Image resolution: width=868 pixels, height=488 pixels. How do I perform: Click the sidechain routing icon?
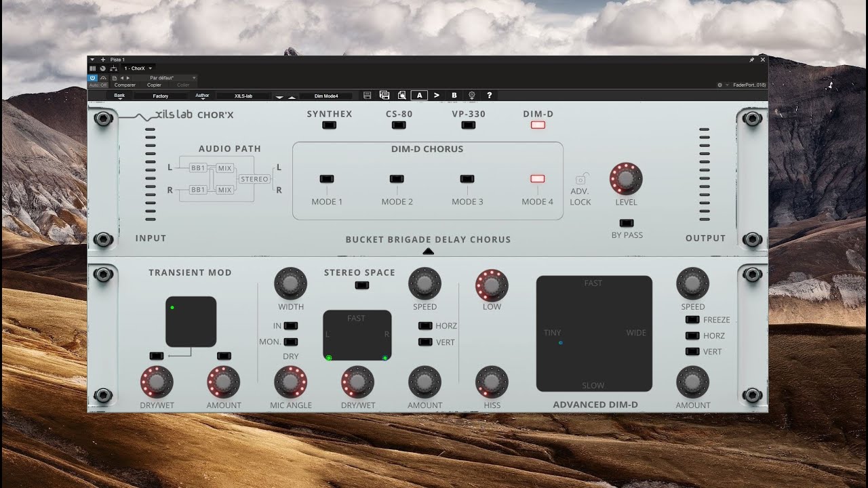pos(113,68)
